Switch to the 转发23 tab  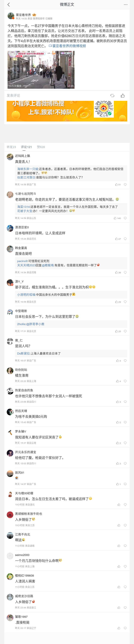click(11, 147)
